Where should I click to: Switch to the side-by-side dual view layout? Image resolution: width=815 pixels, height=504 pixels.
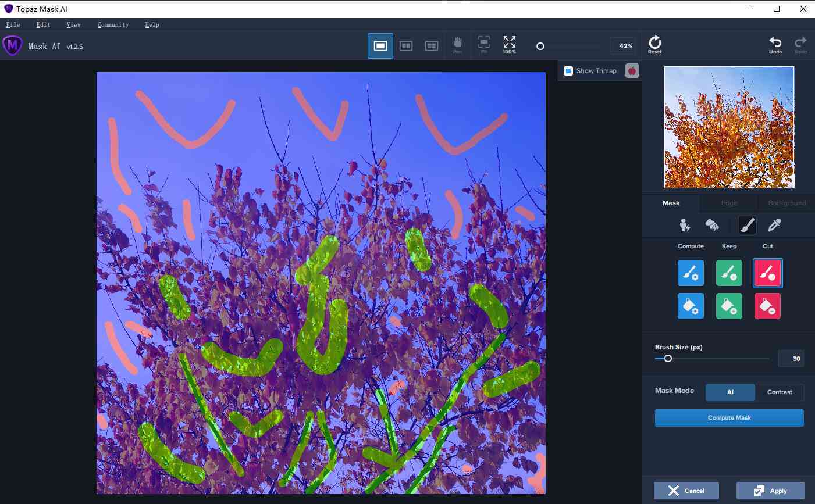pos(406,46)
